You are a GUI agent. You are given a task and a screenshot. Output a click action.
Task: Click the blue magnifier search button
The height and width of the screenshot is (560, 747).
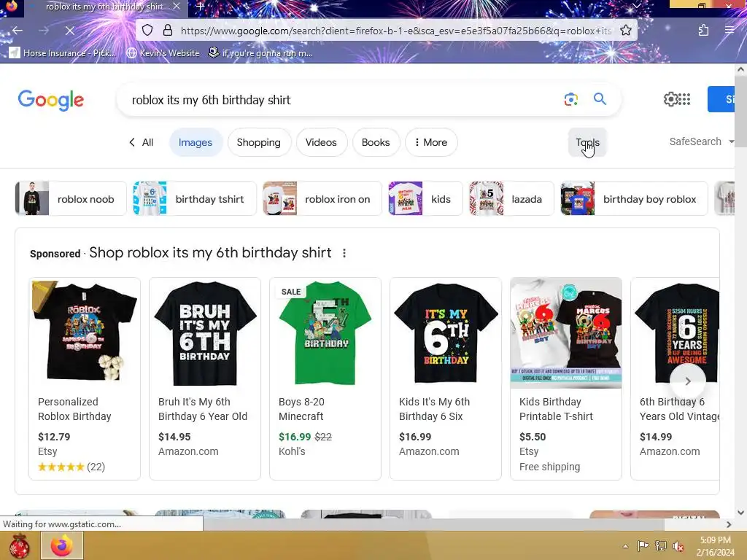[600, 99]
